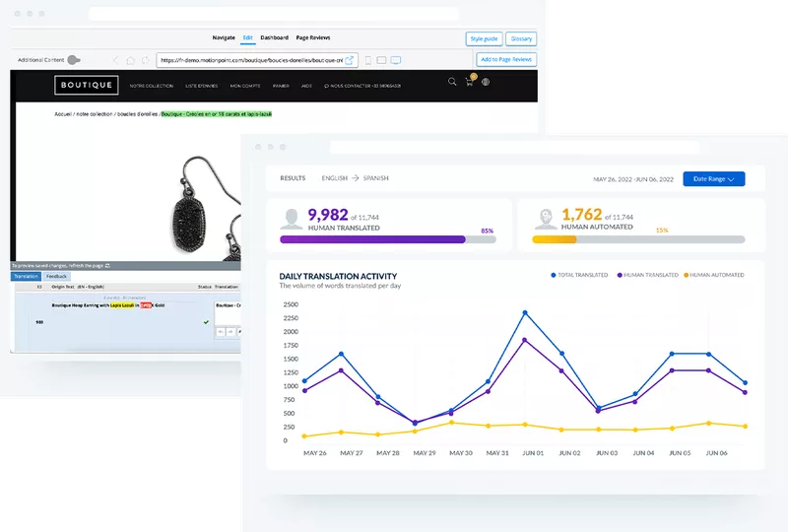Switch to the Feedback tab
Image resolution: width=788 pixels, height=532 pixels.
[x=56, y=276]
